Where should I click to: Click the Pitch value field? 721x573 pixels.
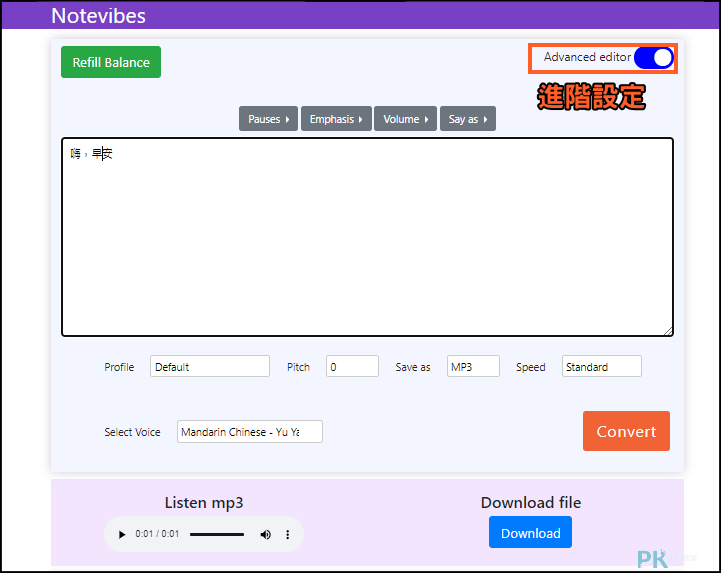pyautogui.click(x=352, y=367)
